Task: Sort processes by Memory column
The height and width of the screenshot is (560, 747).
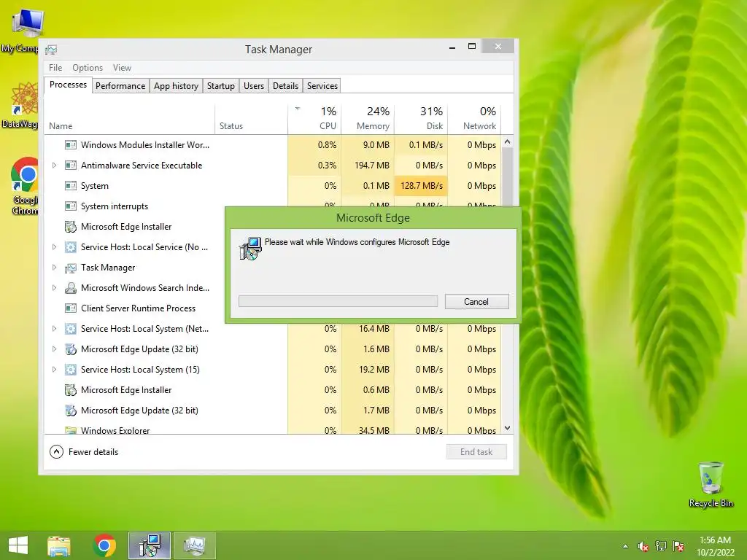Action: pyautogui.click(x=368, y=117)
